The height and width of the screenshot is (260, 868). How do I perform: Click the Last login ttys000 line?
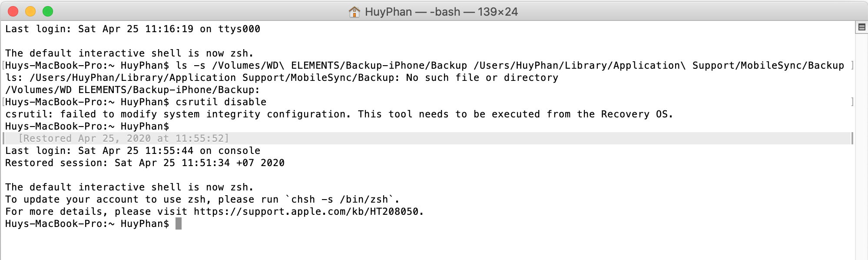(x=133, y=29)
